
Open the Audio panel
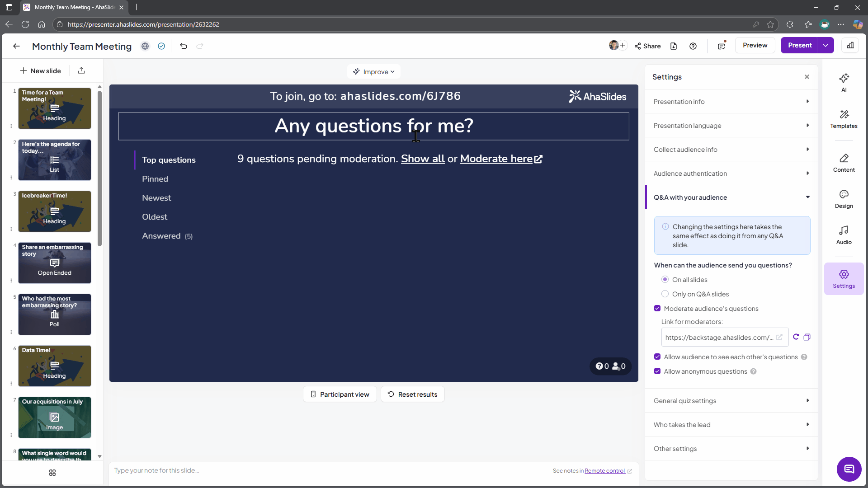(x=844, y=235)
